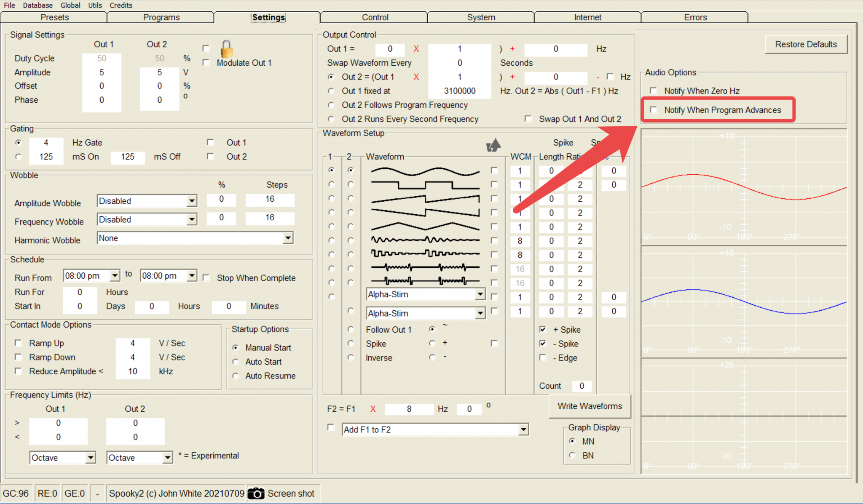Check the Stop When Complete box
This screenshot has height=504, width=863.
206,278
